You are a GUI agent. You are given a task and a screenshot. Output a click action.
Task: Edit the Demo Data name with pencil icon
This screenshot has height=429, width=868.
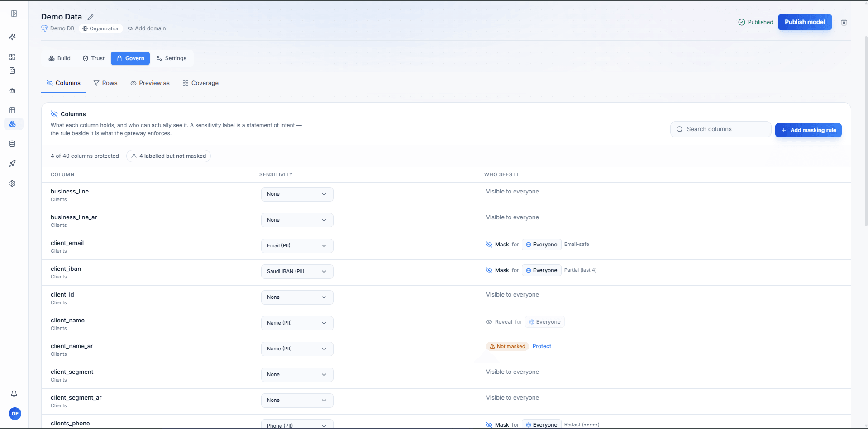pos(91,17)
